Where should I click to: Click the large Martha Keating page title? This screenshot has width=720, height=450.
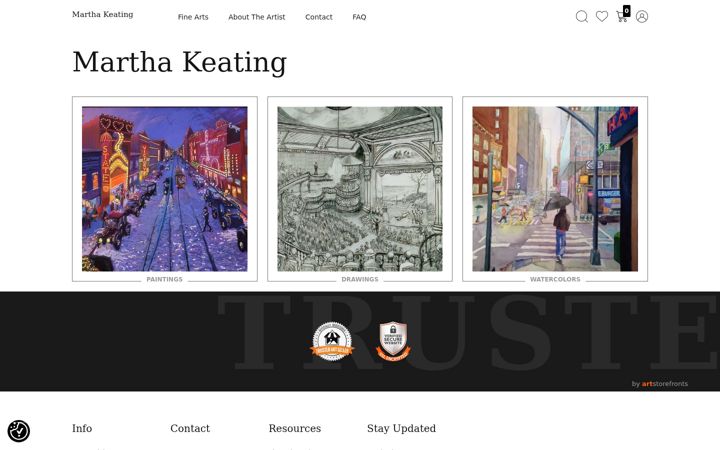[180, 62]
